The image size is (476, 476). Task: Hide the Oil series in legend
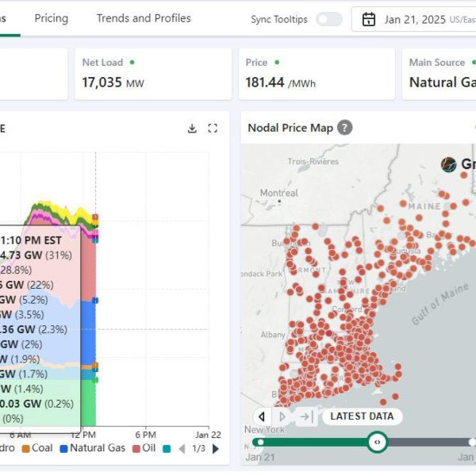coord(143,448)
